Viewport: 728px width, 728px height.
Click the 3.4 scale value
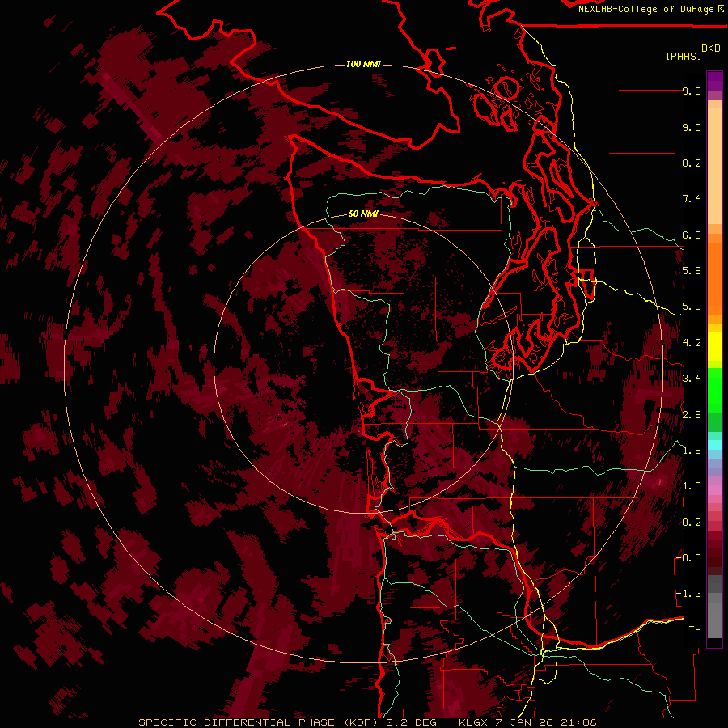click(x=692, y=379)
